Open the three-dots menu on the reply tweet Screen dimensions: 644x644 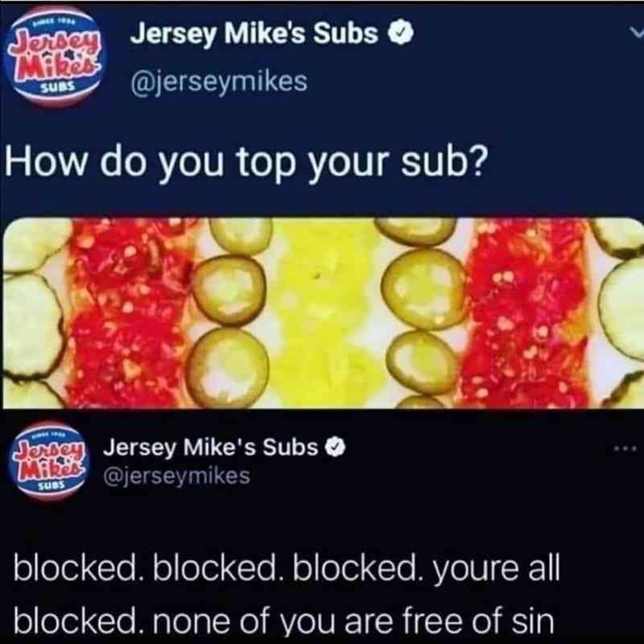[x=625, y=449]
